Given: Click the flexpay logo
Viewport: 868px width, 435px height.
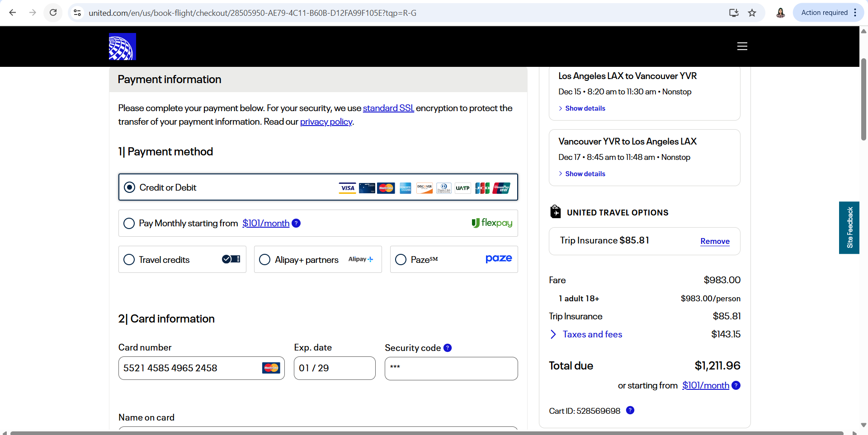Looking at the screenshot, I should pos(492,223).
